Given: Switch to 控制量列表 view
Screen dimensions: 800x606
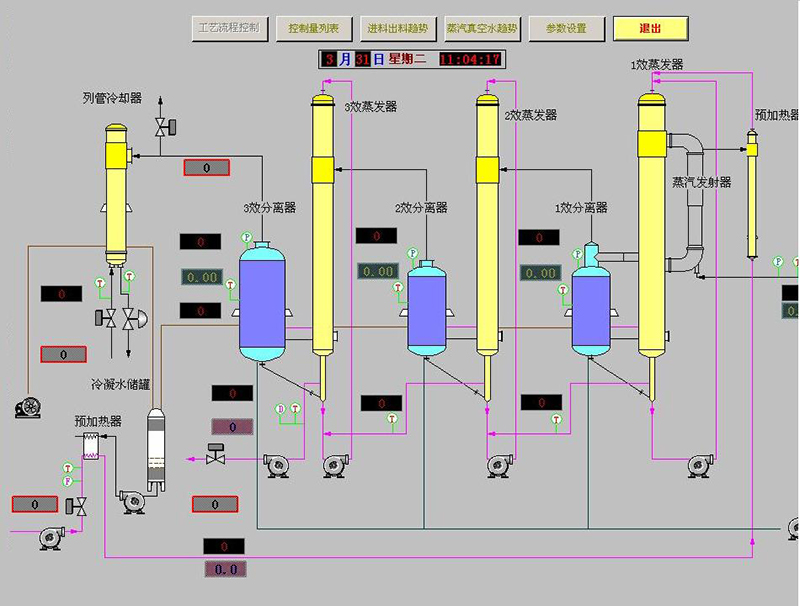Looking at the screenshot, I should pos(313,28).
